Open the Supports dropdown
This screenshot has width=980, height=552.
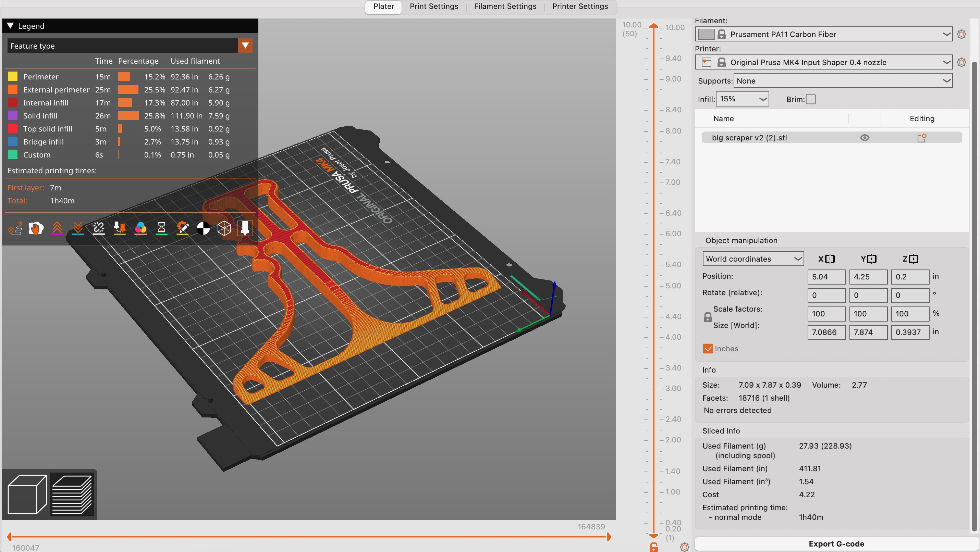point(843,81)
